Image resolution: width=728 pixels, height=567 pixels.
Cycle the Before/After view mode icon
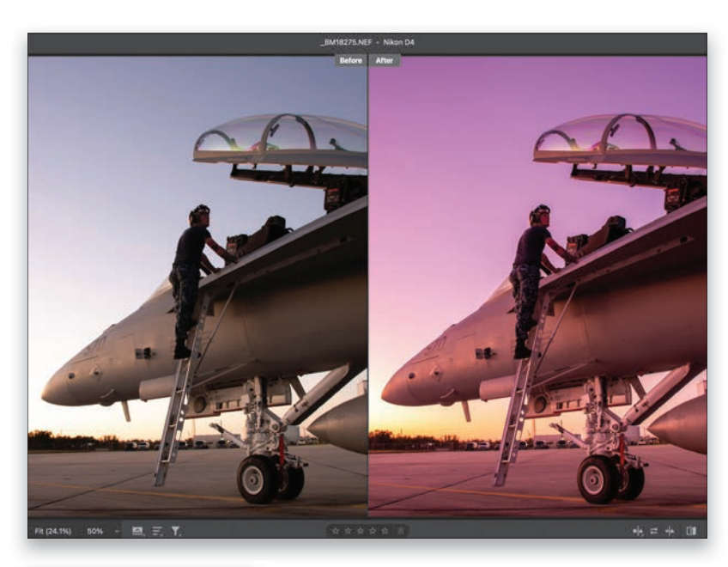click(691, 532)
